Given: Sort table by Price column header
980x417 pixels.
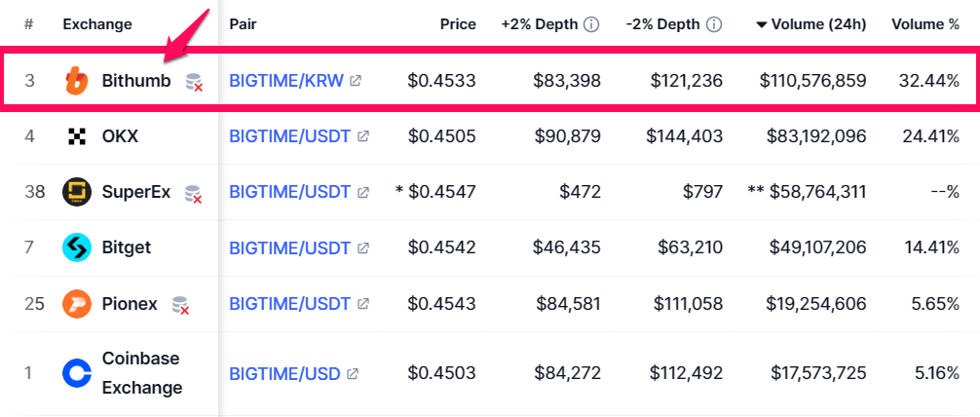Looking at the screenshot, I should coord(458,24).
